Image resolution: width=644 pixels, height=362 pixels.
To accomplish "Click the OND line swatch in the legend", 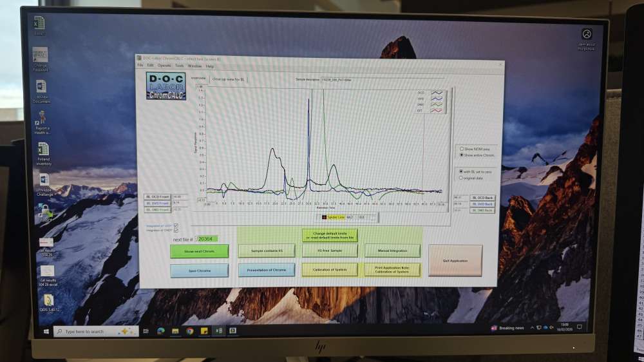I will click(437, 104).
